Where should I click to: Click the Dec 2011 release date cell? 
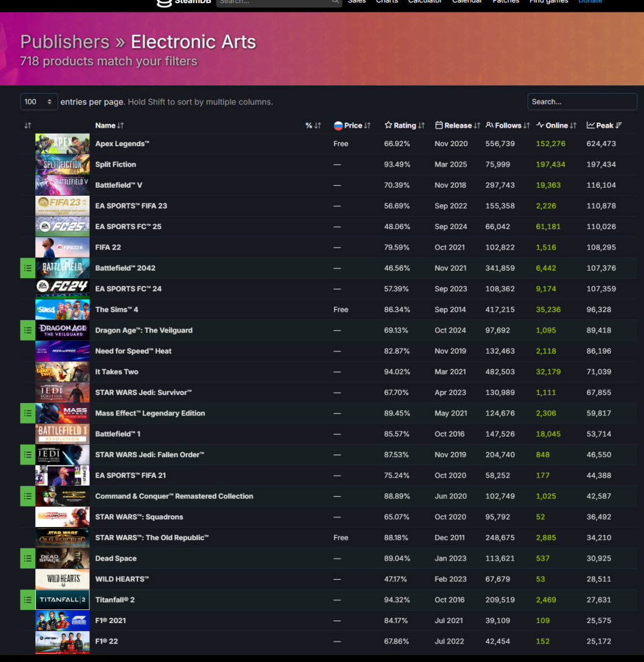click(x=450, y=538)
